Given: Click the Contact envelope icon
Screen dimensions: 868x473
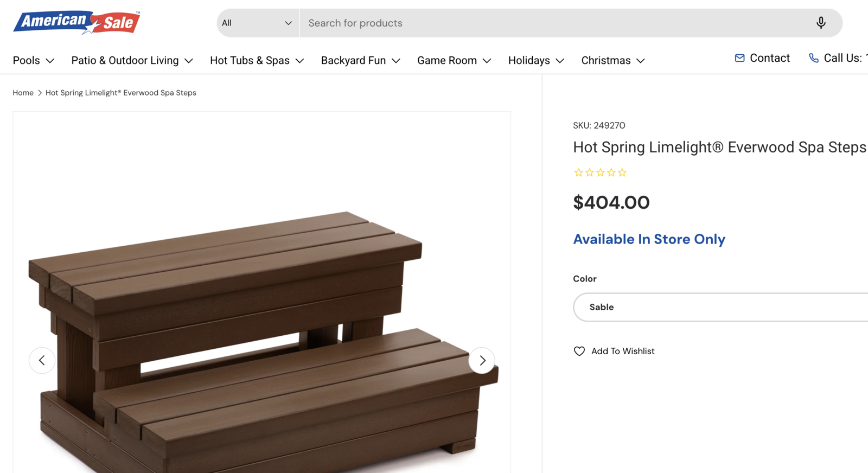Looking at the screenshot, I should [x=739, y=58].
